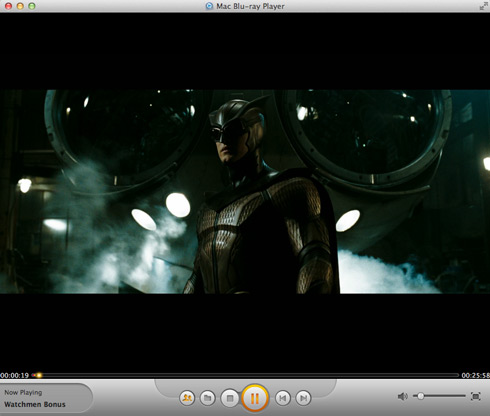Skip to the next chapter
The image size is (490, 416).
pyautogui.click(x=303, y=398)
